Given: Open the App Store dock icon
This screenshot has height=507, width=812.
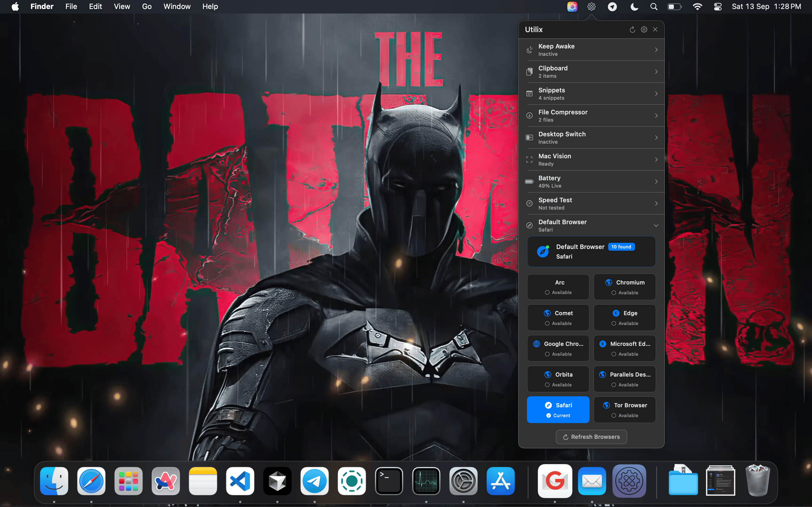Looking at the screenshot, I should coord(501,481).
